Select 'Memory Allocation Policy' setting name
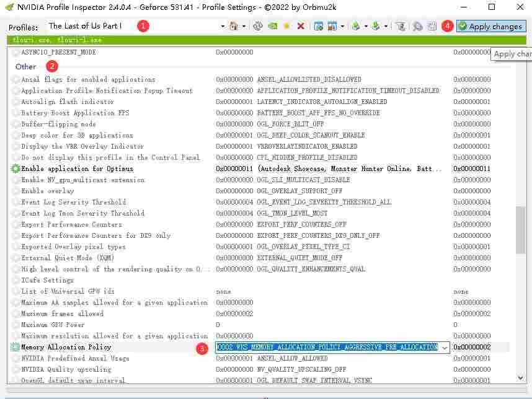Viewport: 532px width, 399px height. click(x=66, y=347)
